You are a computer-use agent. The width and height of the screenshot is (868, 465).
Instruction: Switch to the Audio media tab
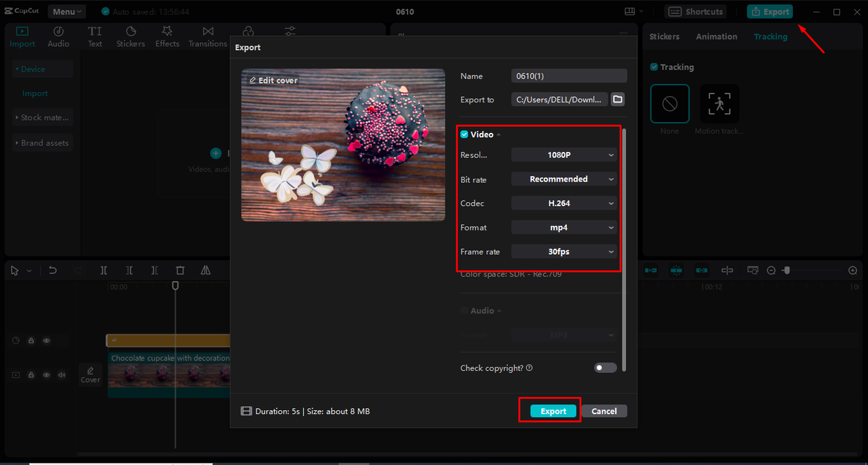pyautogui.click(x=58, y=37)
